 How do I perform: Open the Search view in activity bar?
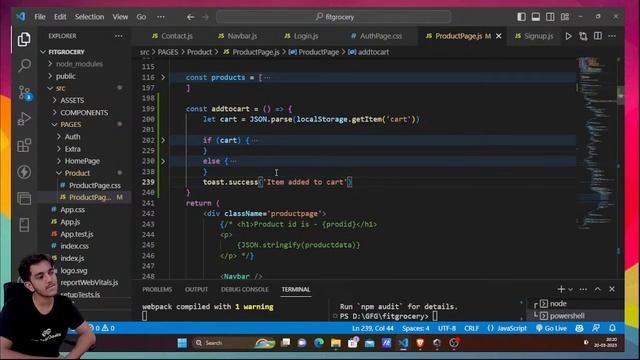(24, 65)
